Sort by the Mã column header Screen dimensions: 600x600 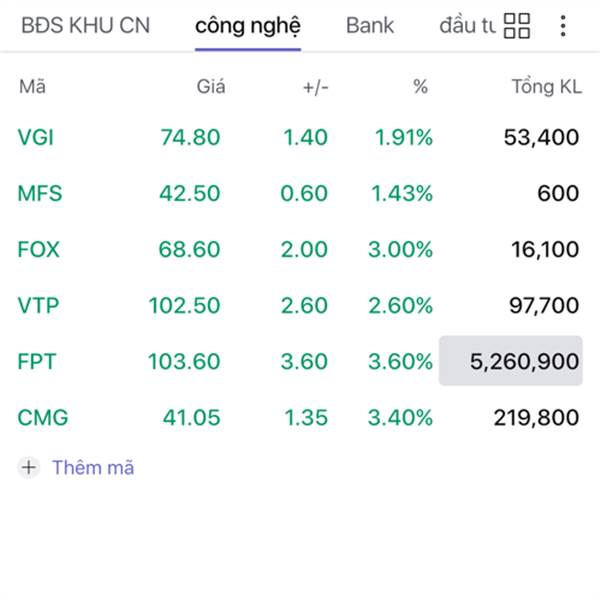tap(32, 87)
